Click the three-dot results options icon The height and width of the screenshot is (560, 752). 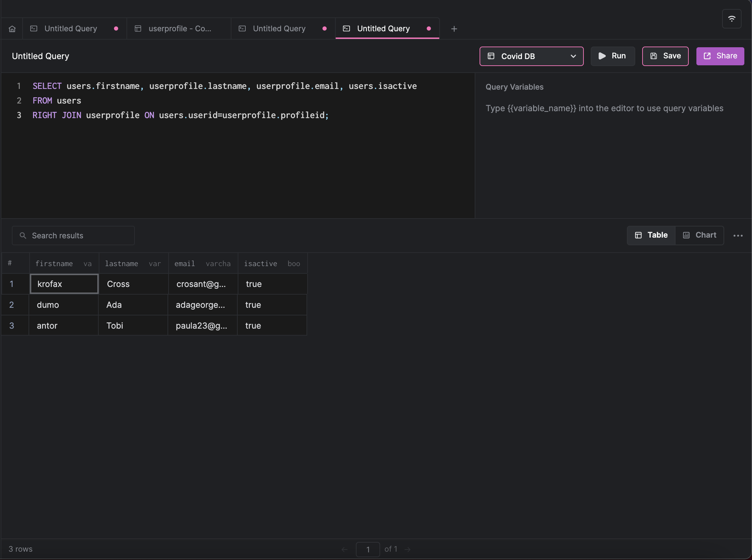[x=738, y=236]
